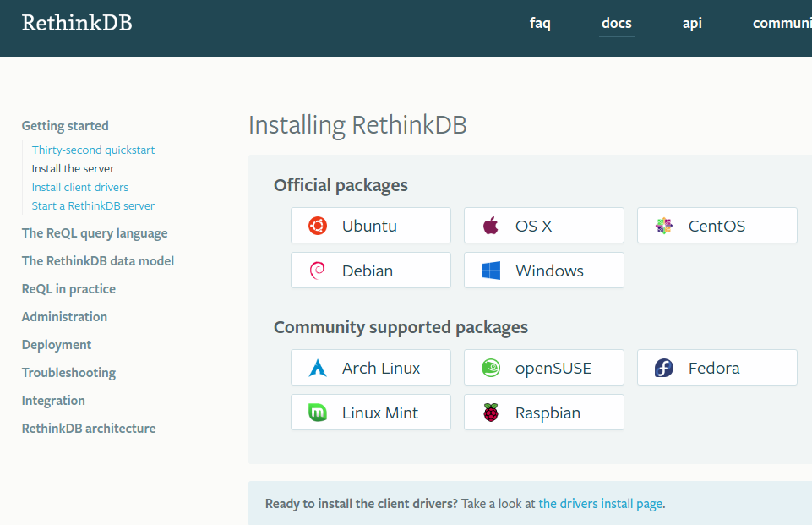
Task: Choose the CentOS package button
Action: click(x=717, y=226)
